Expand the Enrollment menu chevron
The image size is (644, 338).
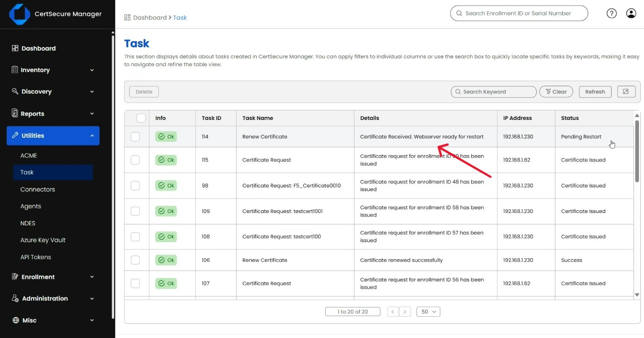92,277
